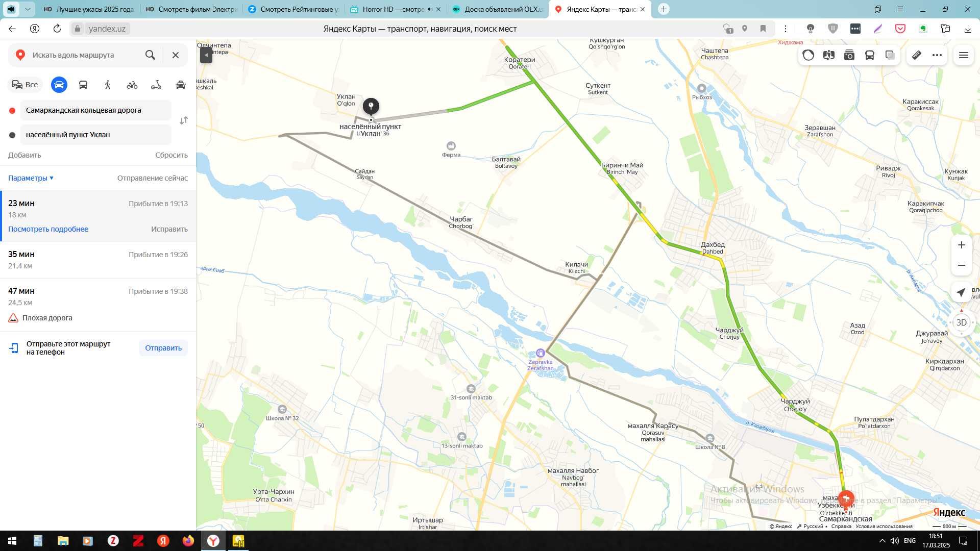980x551 pixels.
Task: Select the 35 мин route option
Action: pos(98,260)
